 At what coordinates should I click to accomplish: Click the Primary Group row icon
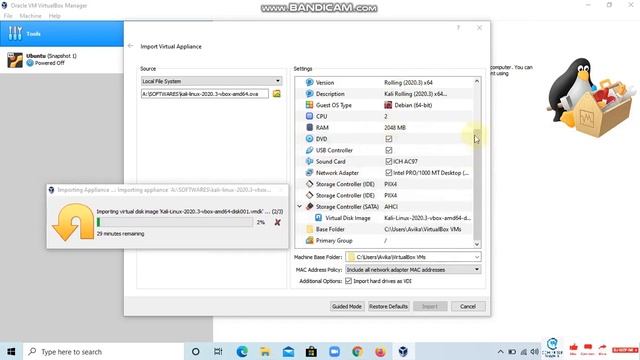(309, 240)
